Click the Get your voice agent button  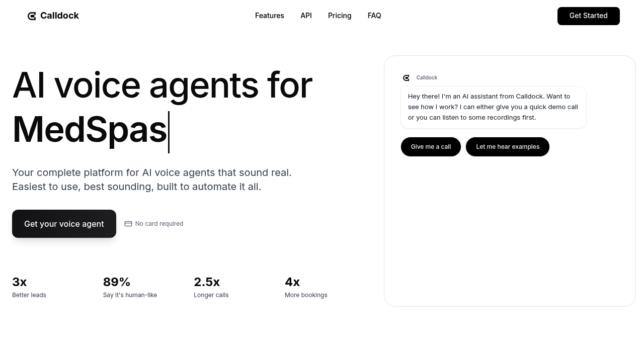[64, 224]
